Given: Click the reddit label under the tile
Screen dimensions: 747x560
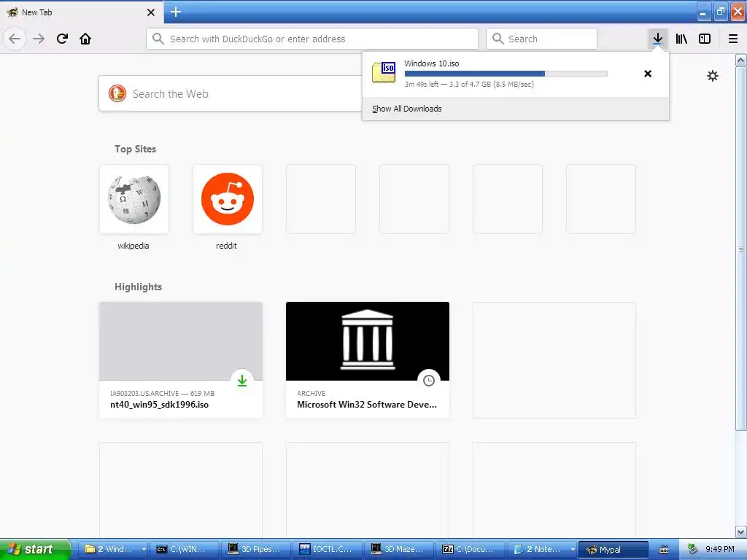Looking at the screenshot, I should (226, 246).
